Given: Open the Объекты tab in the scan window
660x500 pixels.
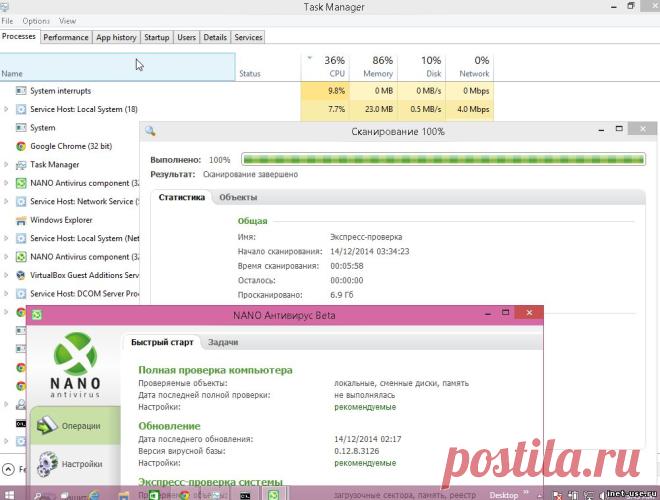Looking at the screenshot, I should coord(238,197).
